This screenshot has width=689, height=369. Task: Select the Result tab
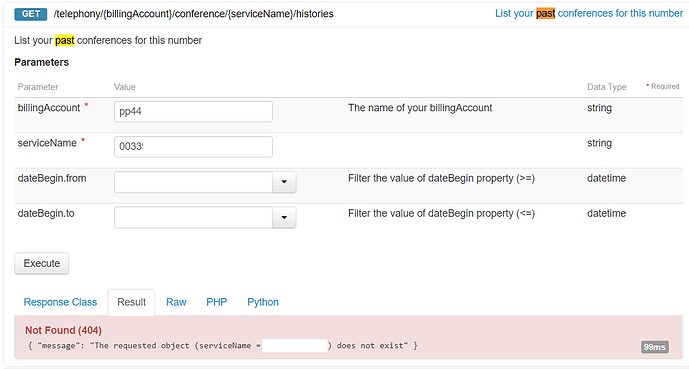point(131,302)
